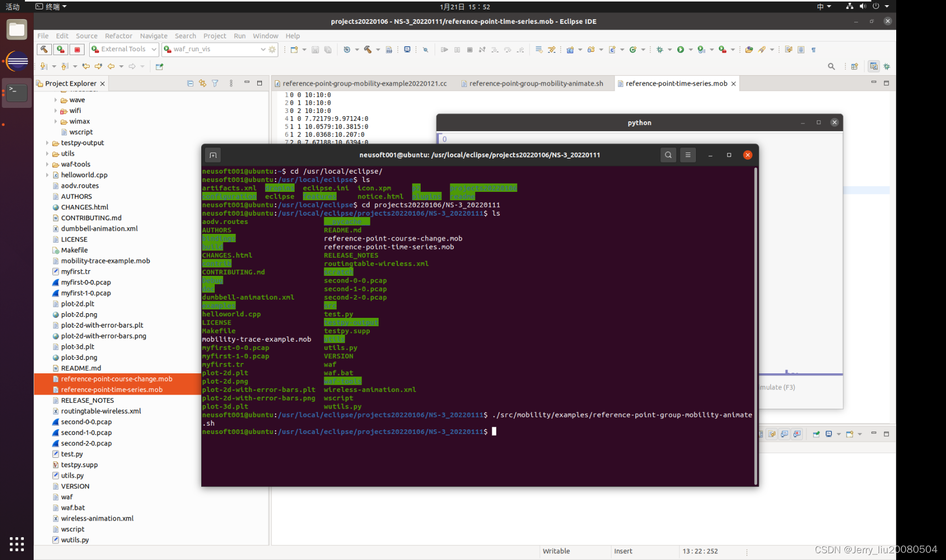This screenshot has height=560, width=946.
Task: Open Terminal from the Ubuntu dock
Action: pos(17,93)
